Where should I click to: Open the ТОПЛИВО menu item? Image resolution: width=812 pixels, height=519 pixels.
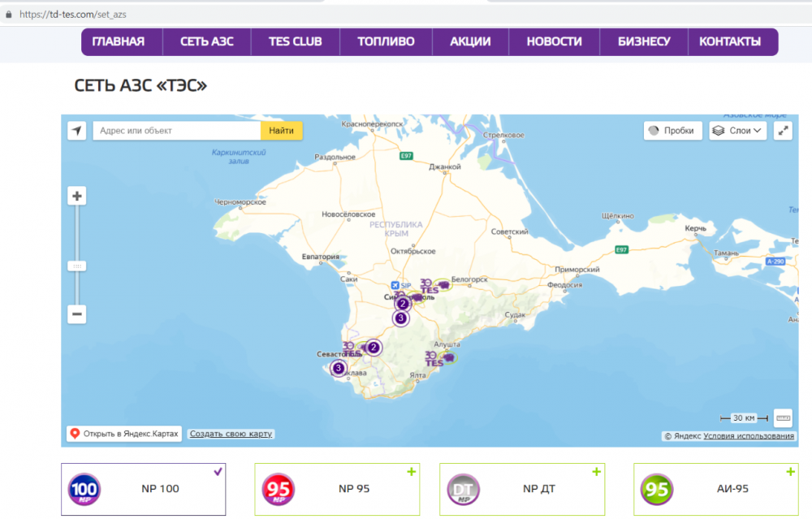tap(386, 42)
